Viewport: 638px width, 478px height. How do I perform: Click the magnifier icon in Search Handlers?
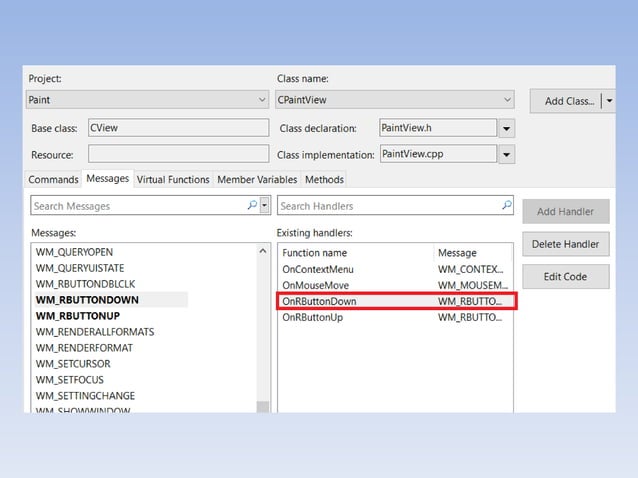(x=507, y=206)
